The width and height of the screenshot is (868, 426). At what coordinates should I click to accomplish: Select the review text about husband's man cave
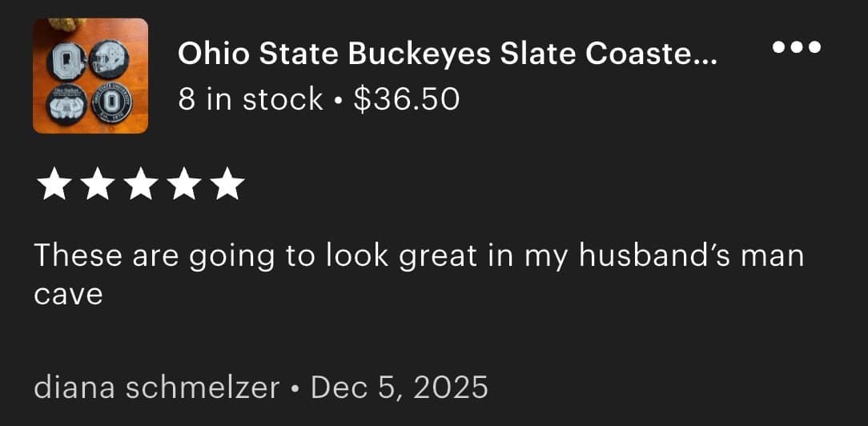click(x=418, y=256)
